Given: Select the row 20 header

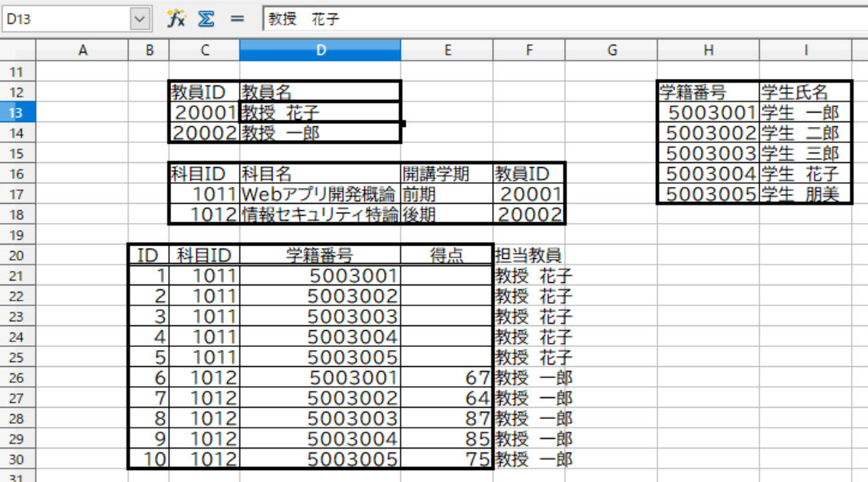Looking at the screenshot, I should (x=14, y=255).
